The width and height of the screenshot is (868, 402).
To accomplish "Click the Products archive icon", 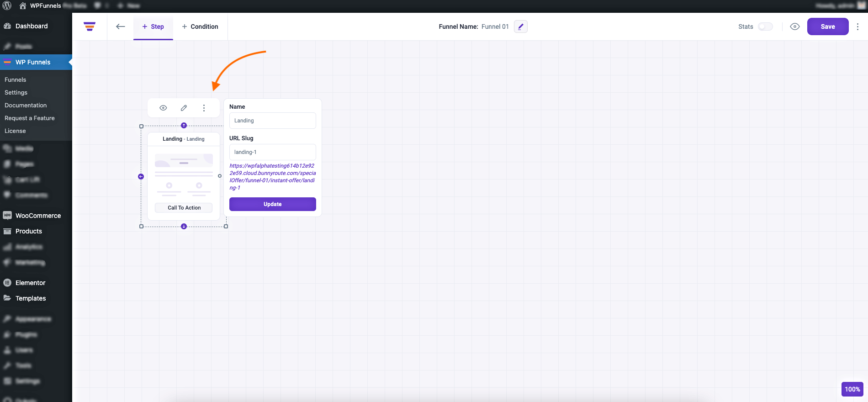I will [x=7, y=231].
